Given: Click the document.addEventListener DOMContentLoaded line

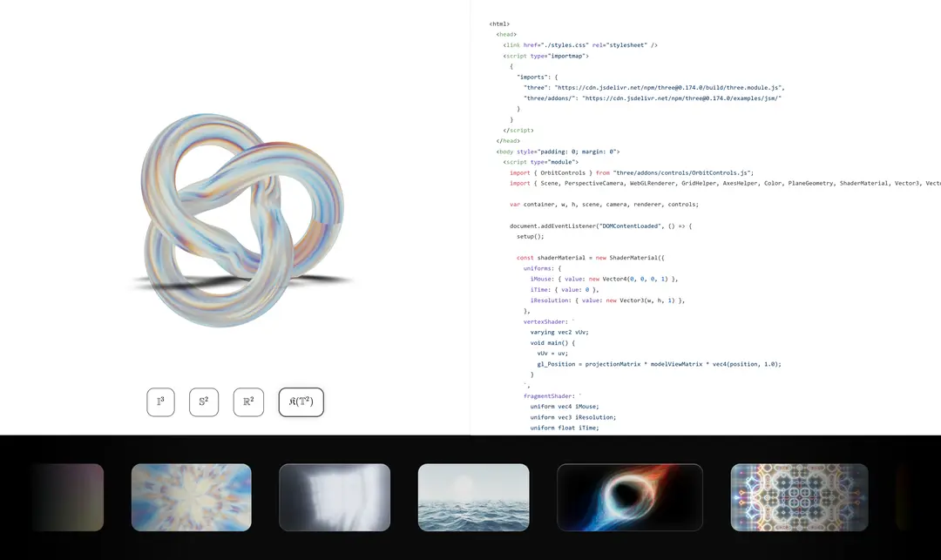Looking at the screenshot, I should pos(600,226).
